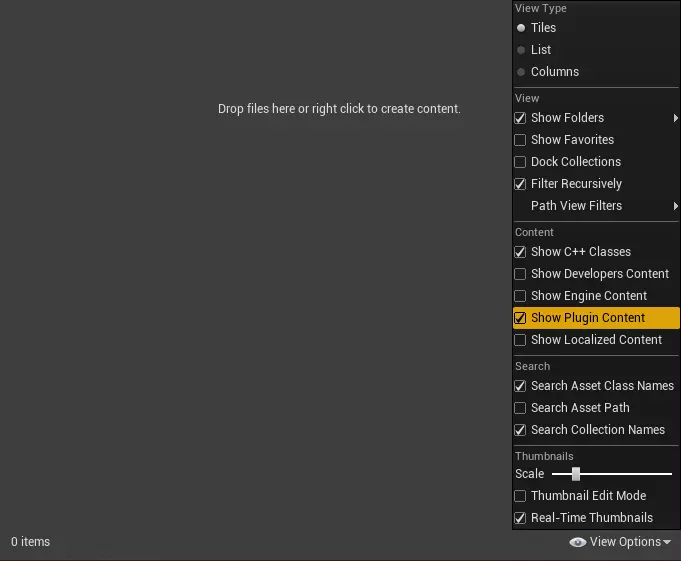Click the View Options eye icon

coord(577,542)
